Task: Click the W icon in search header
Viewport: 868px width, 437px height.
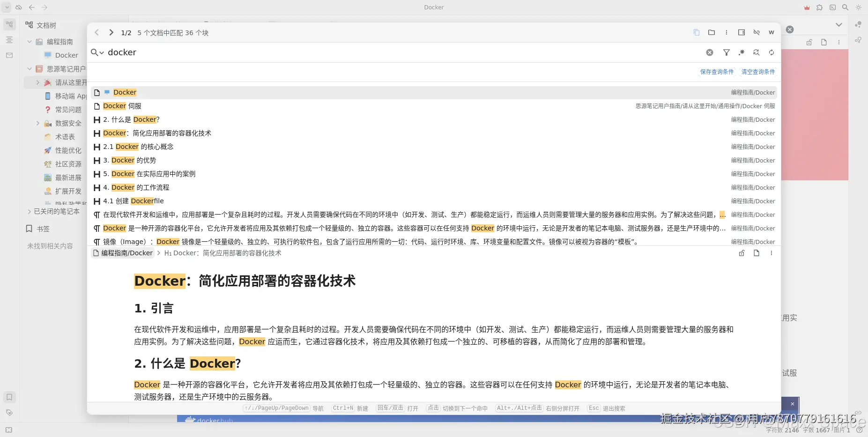Action: [x=772, y=32]
